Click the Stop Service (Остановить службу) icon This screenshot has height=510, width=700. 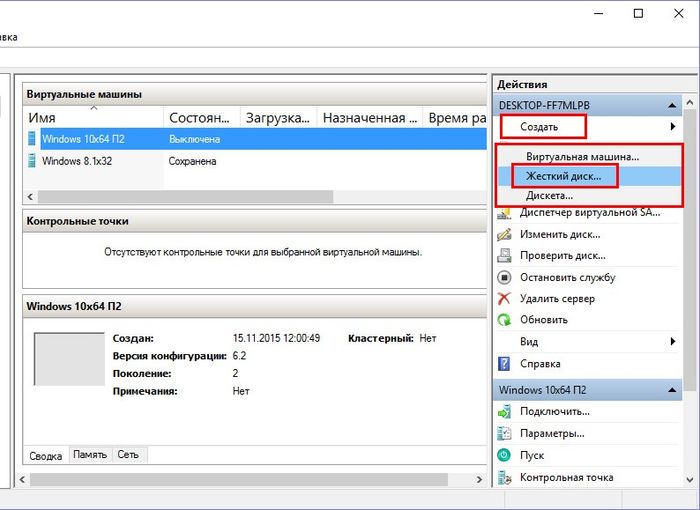504,277
